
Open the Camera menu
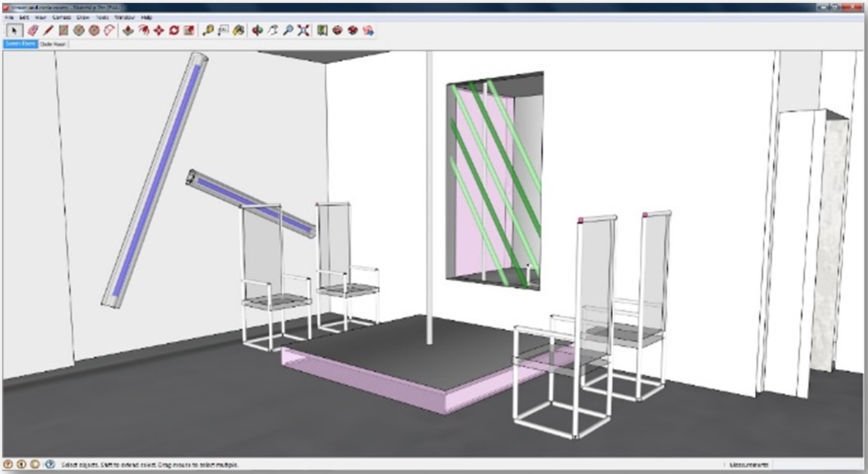pyautogui.click(x=62, y=17)
